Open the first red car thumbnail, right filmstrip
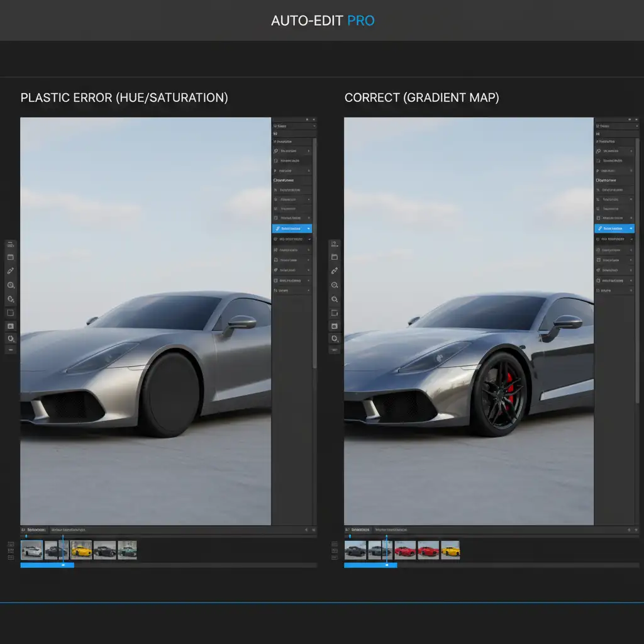Image resolution: width=644 pixels, height=644 pixels. (x=405, y=550)
